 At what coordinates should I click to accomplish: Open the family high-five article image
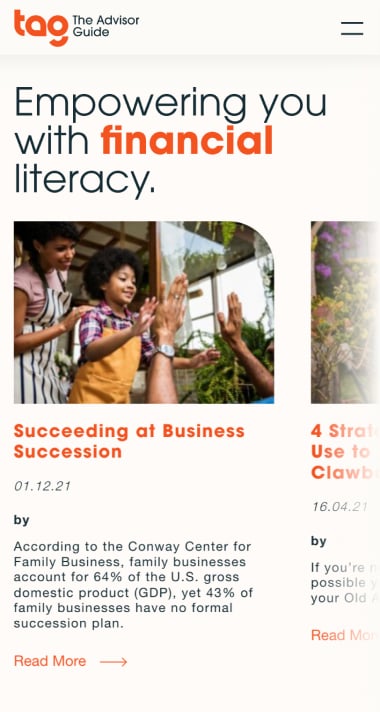[x=144, y=312]
